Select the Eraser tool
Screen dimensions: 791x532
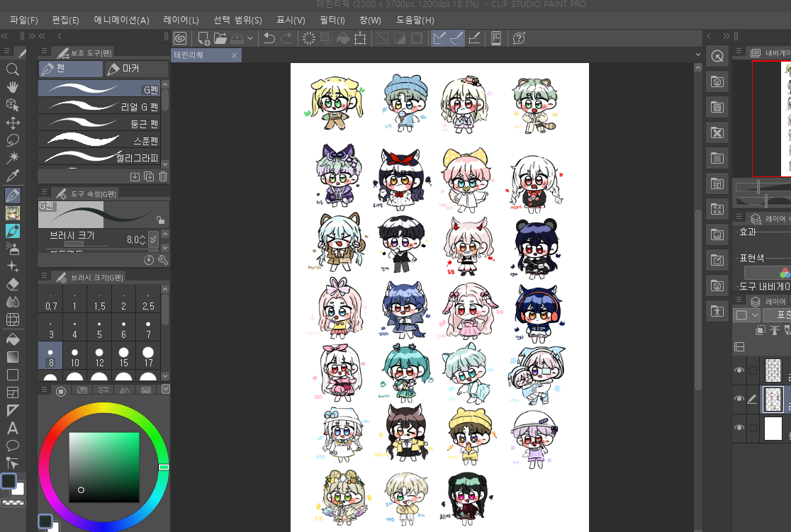[13, 284]
